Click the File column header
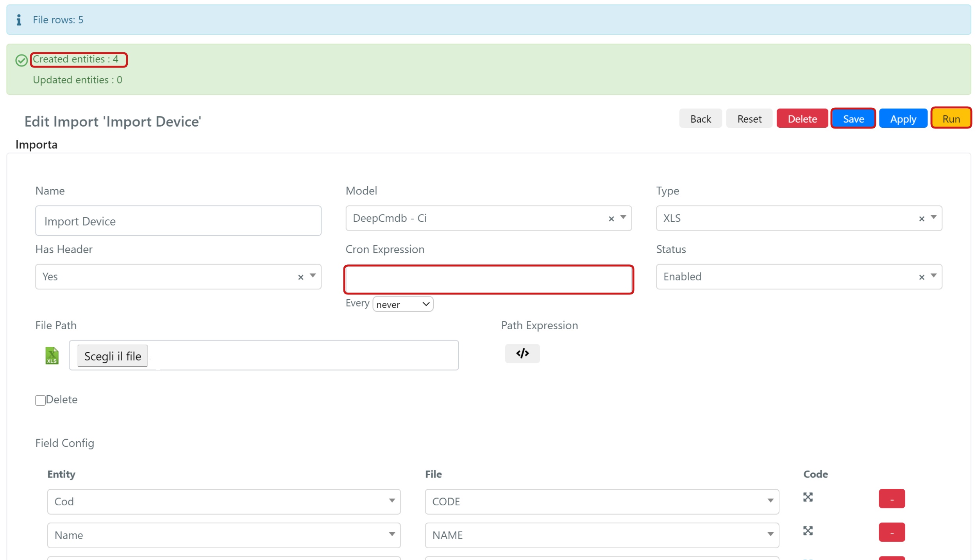The height and width of the screenshot is (560, 976). pyautogui.click(x=433, y=474)
